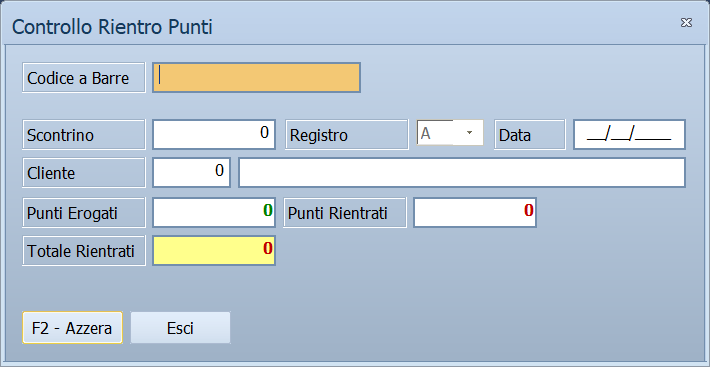The image size is (710, 367).
Task: Click the Cliente label
Action: tap(84, 172)
